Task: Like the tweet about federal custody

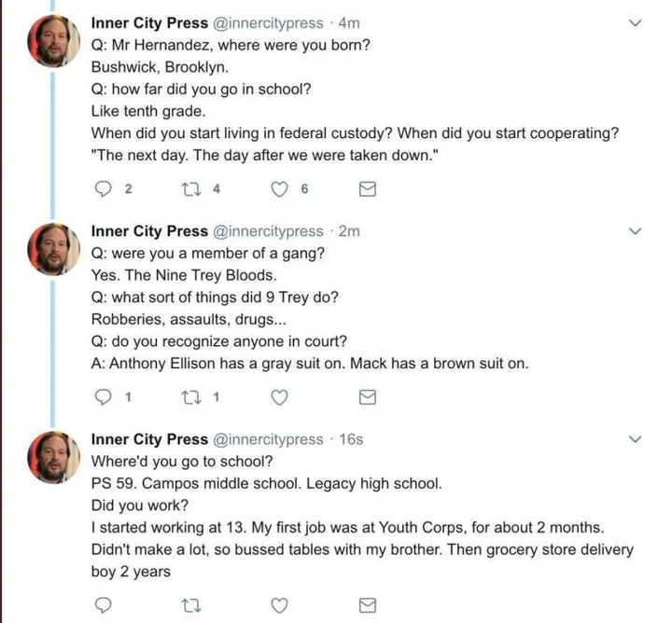Action: 279,189
